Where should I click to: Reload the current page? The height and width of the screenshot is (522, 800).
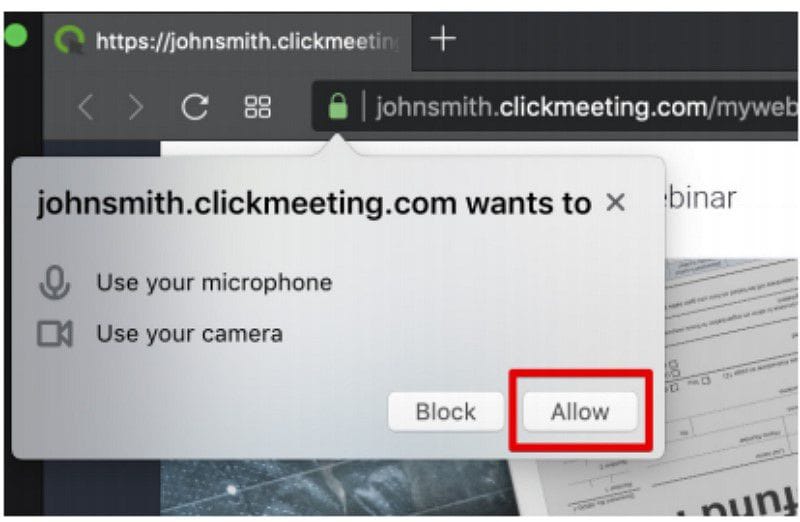195,107
